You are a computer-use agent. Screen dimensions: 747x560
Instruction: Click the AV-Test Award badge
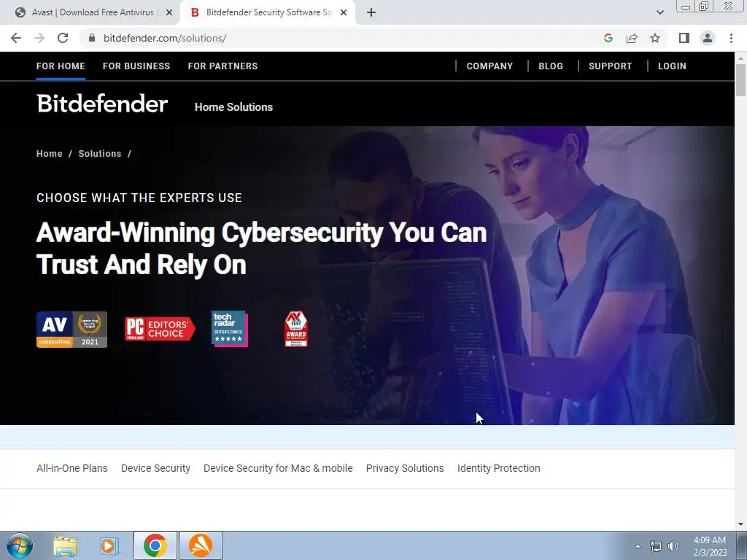click(296, 329)
